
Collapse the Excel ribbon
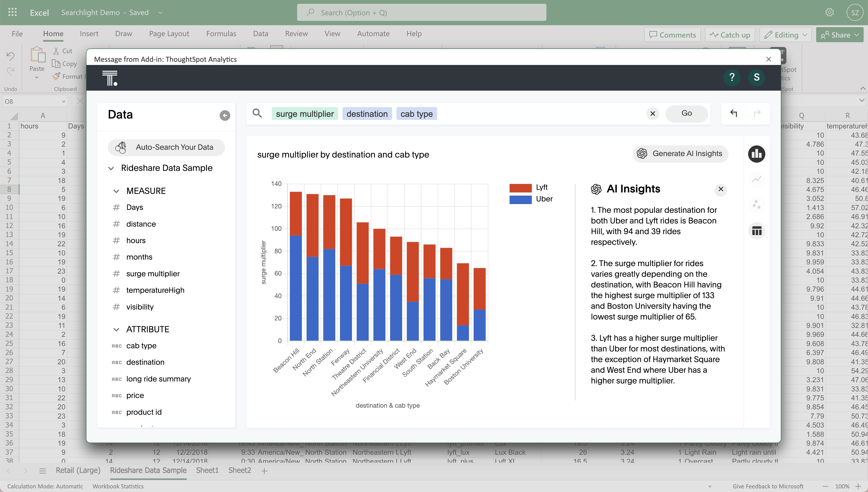[863, 88]
